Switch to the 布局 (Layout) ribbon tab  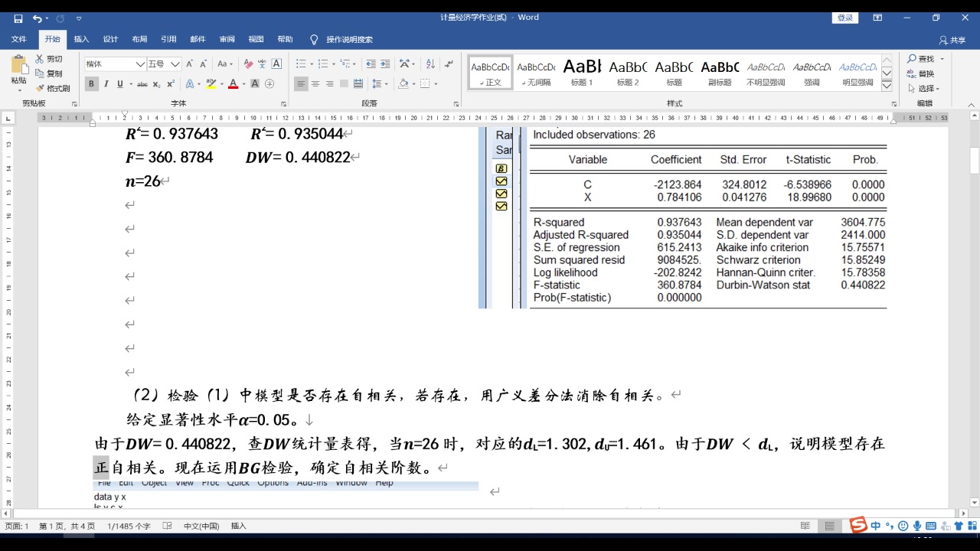point(139,39)
